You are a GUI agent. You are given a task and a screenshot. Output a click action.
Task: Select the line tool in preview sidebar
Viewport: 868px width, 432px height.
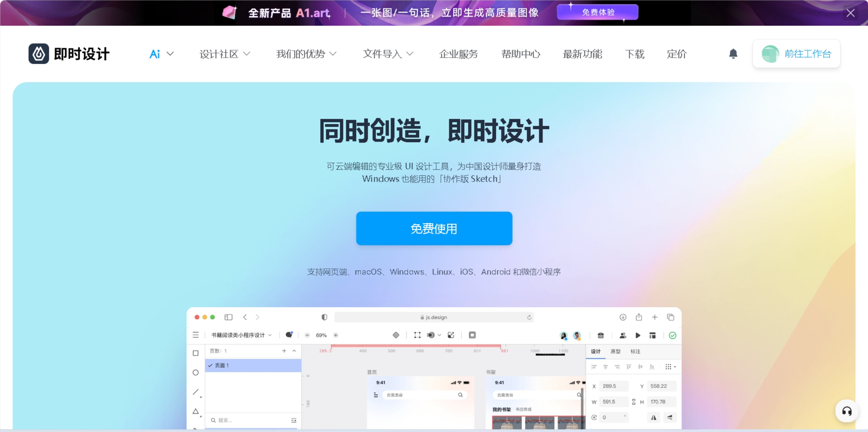pos(196,392)
